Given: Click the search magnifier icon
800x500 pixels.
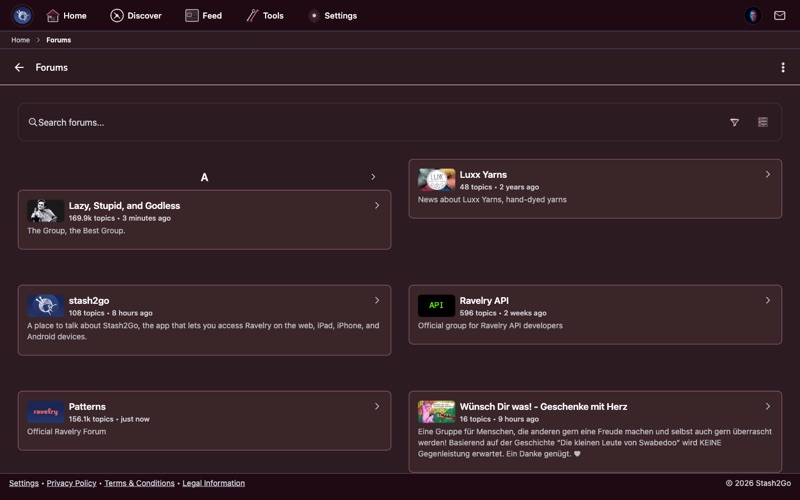Looking at the screenshot, I should (x=33, y=122).
